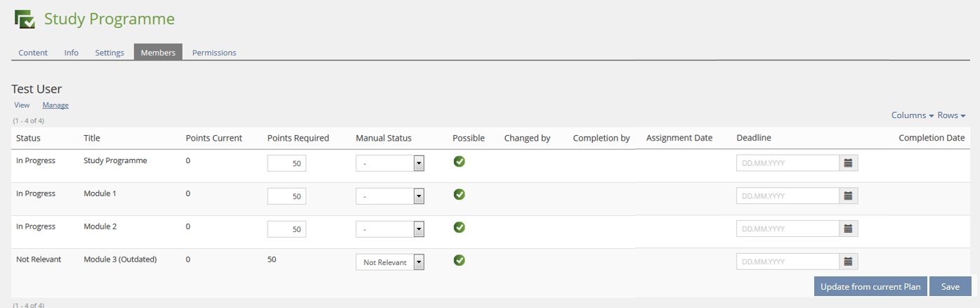Open Manual Status dropdown for Study Programme

[x=390, y=163]
